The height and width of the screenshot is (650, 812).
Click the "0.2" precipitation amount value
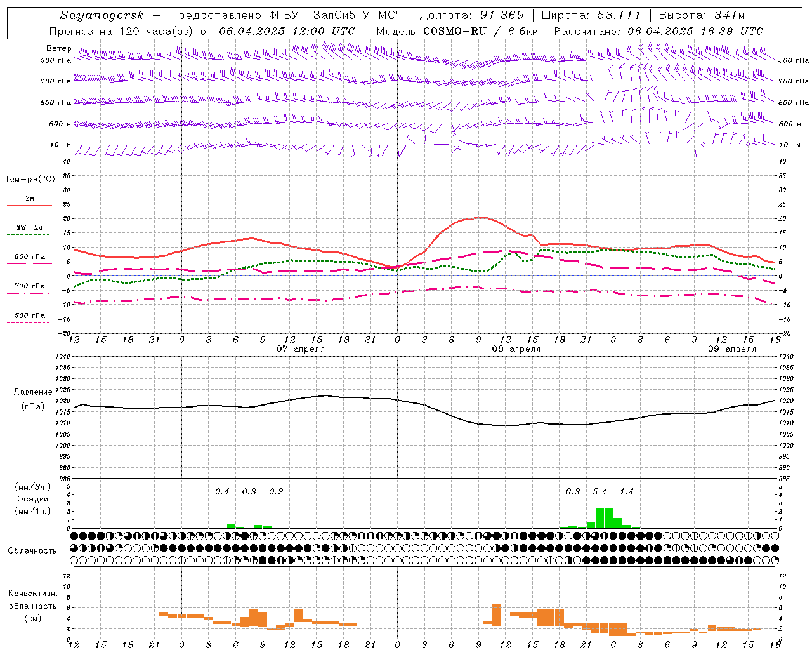(x=276, y=491)
